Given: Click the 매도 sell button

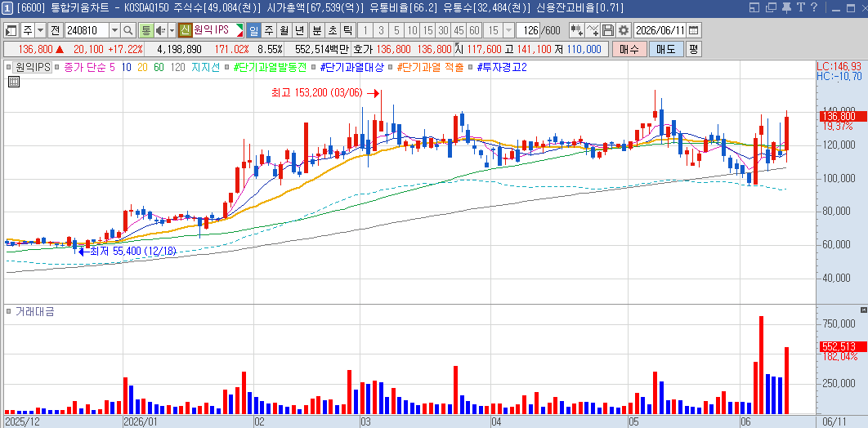Looking at the screenshot, I should coord(666,49).
